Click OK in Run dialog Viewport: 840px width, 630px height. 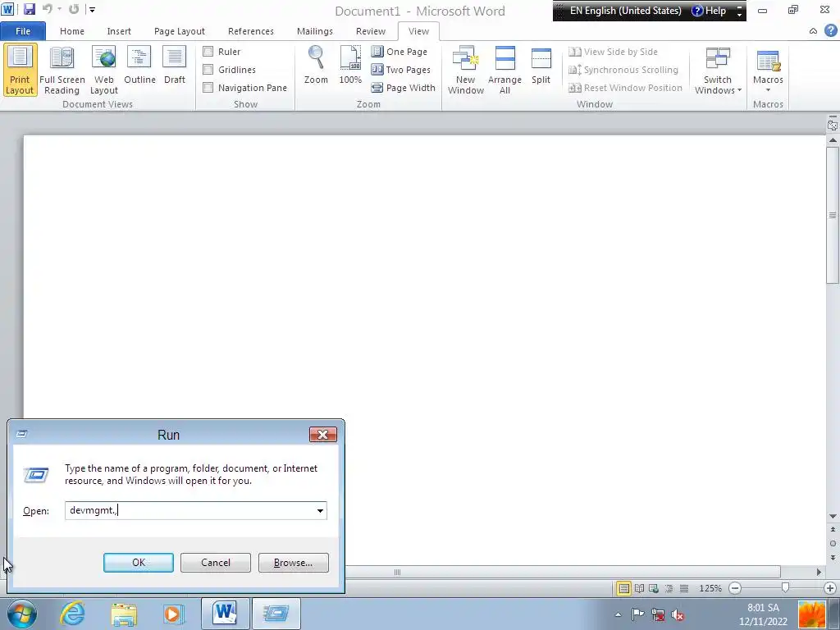click(138, 563)
